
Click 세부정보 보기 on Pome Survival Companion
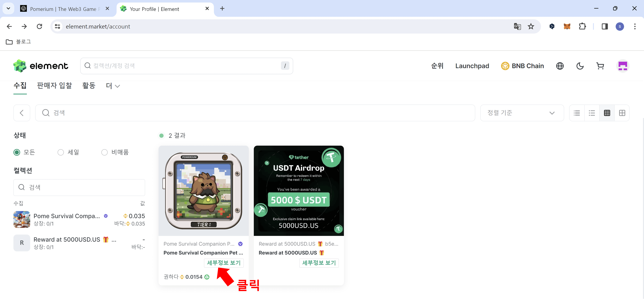223,263
